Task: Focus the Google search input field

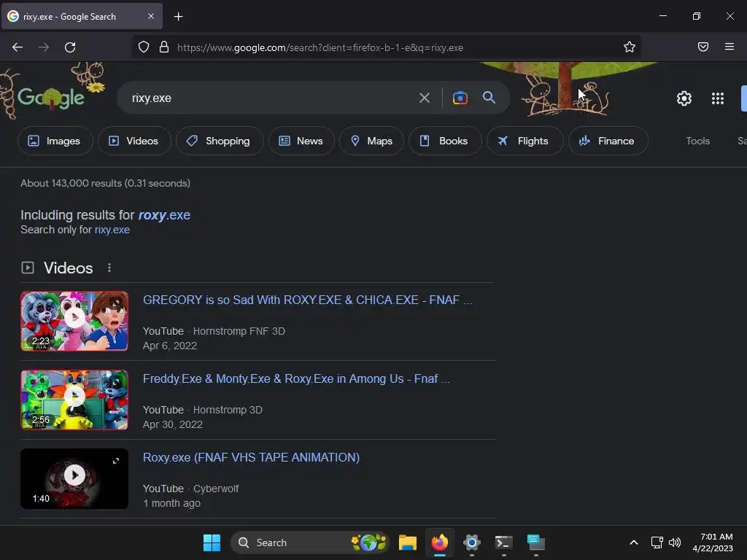Action: click(271, 98)
